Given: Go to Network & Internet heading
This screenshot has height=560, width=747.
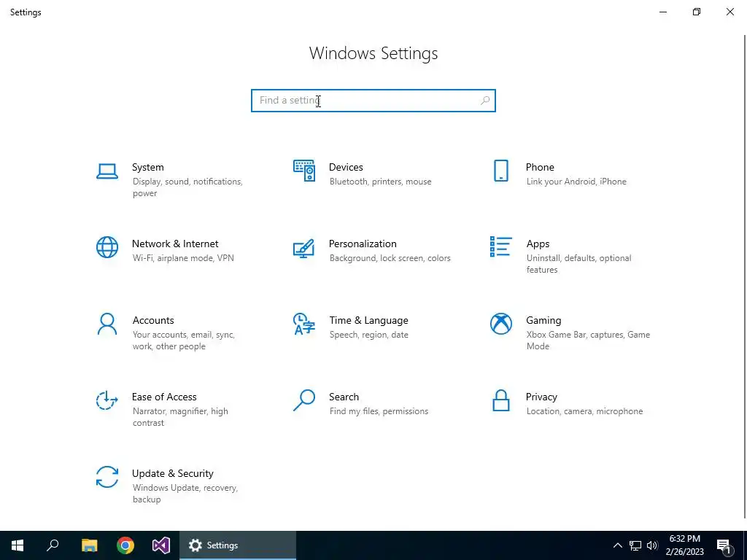Looking at the screenshot, I should [175, 244].
